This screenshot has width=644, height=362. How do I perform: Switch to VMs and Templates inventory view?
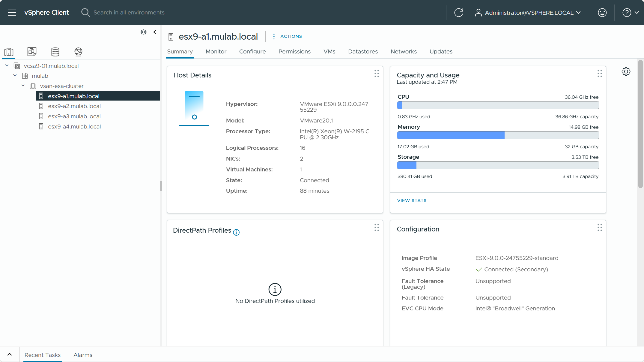[x=32, y=52]
